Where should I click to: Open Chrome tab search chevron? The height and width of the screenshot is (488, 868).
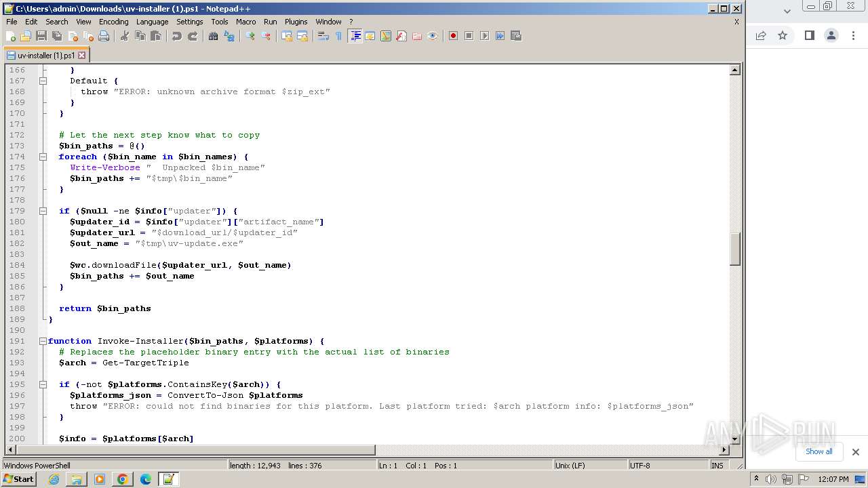coord(787,11)
